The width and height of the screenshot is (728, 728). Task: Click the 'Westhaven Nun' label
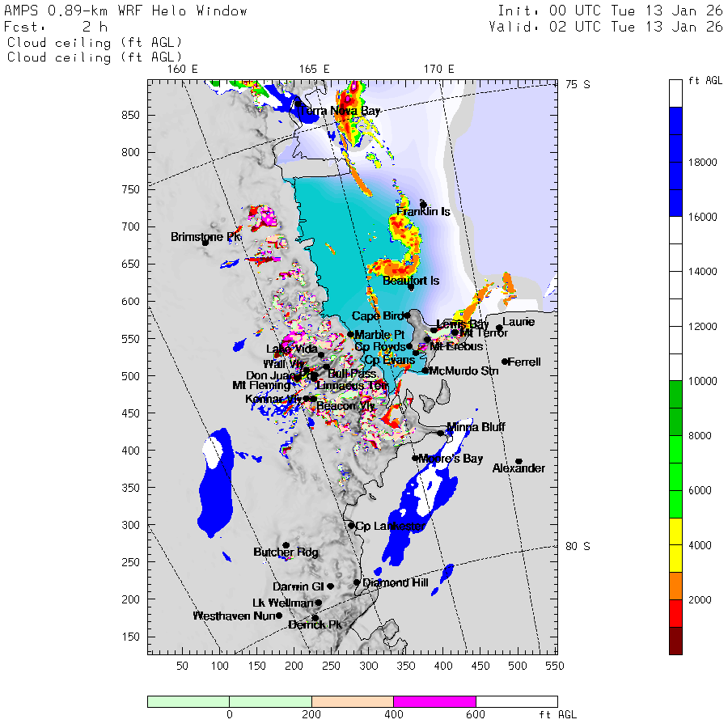(x=234, y=616)
